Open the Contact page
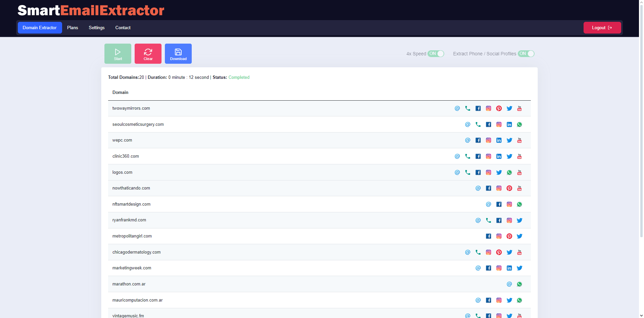The height and width of the screenshot is (318, 644). pos(123,28)
